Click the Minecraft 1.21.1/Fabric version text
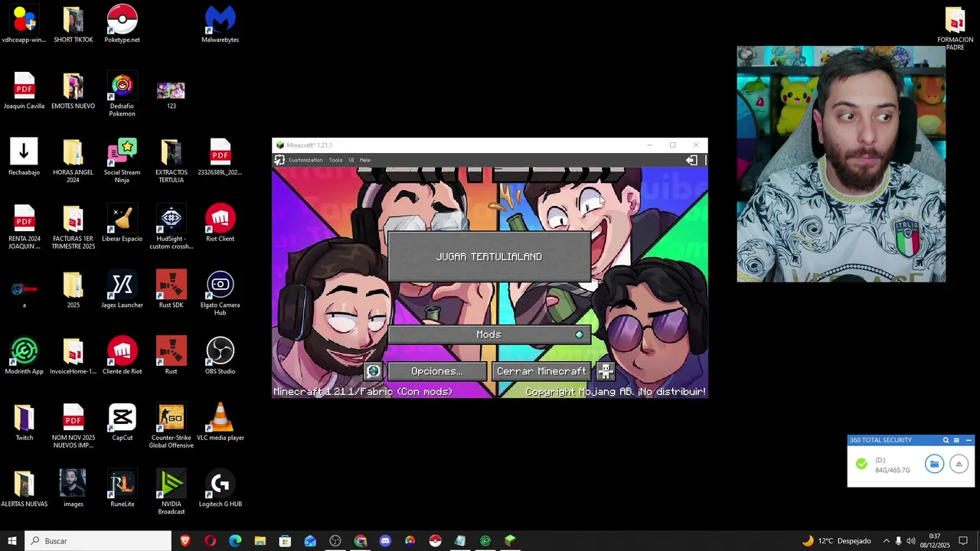This screenshot has height=551, width=980. click(x=363, y=392)
